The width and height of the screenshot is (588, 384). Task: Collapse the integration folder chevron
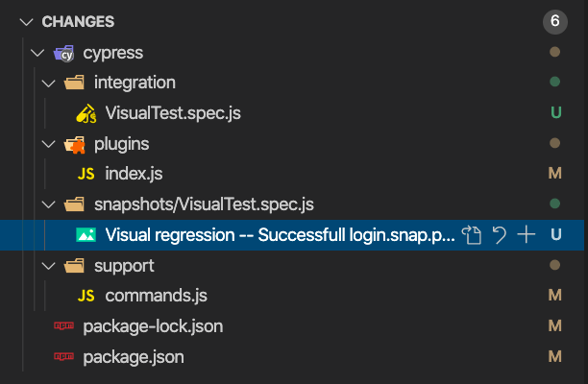(48, 83)
